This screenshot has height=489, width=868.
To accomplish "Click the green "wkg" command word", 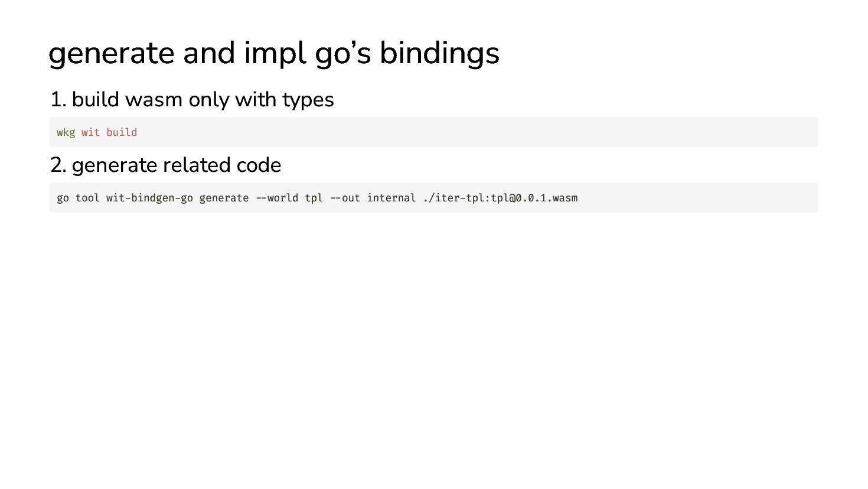I will pyautogui.click(x=66, y=132).
